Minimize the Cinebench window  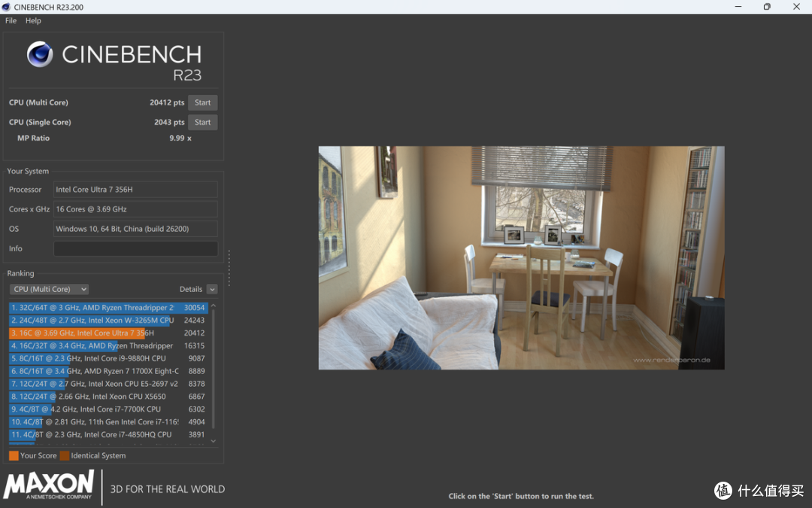tap(738, 7)
